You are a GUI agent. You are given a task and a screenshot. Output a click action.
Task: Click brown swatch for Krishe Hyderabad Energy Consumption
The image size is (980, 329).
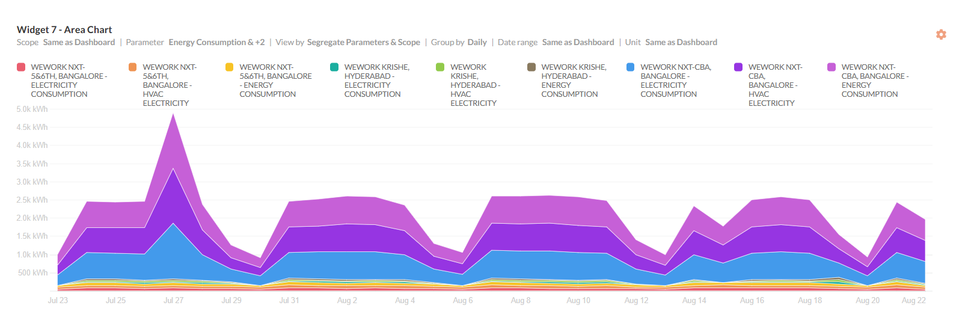(x=531, y=67)
